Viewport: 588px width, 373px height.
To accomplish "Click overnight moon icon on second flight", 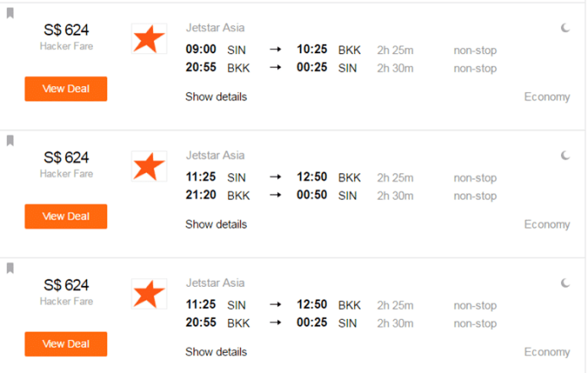I will 565,155.
